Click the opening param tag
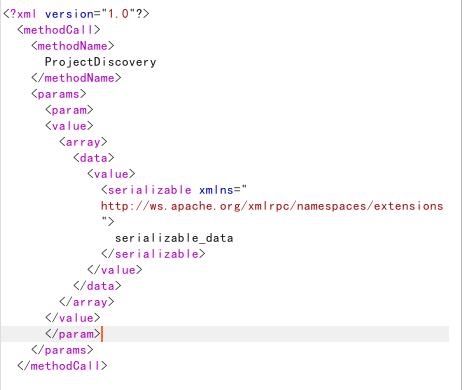 tap(69, 110)
